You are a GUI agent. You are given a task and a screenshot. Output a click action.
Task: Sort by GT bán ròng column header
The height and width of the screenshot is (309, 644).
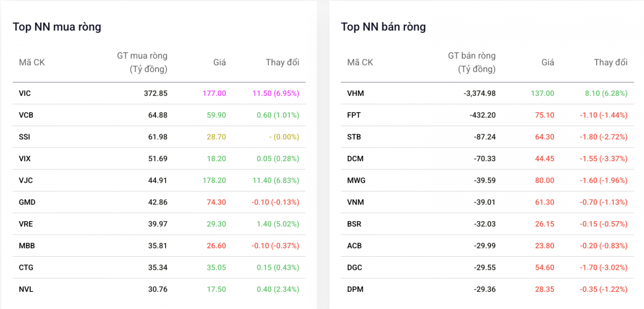click(x=471, y=62)
